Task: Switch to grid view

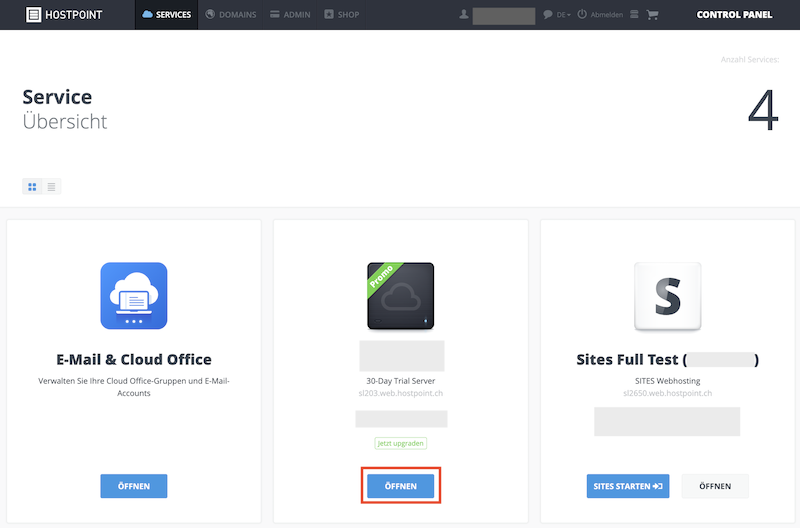Action: (32, 187)
